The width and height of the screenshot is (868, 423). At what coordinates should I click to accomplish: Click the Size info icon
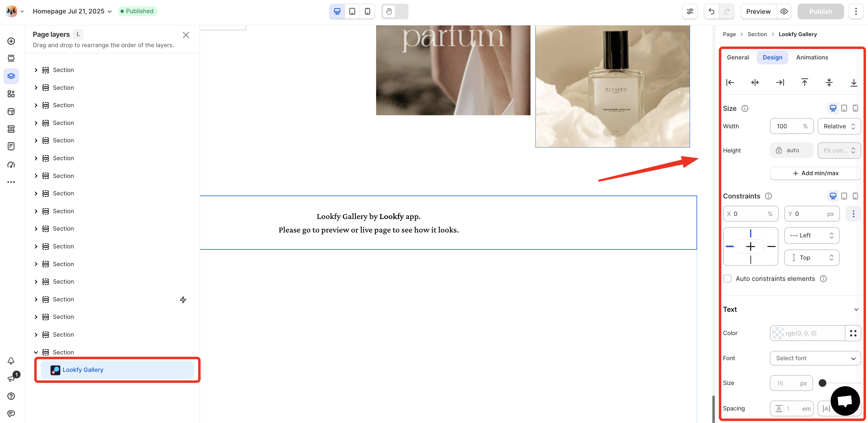click(745, 108)
